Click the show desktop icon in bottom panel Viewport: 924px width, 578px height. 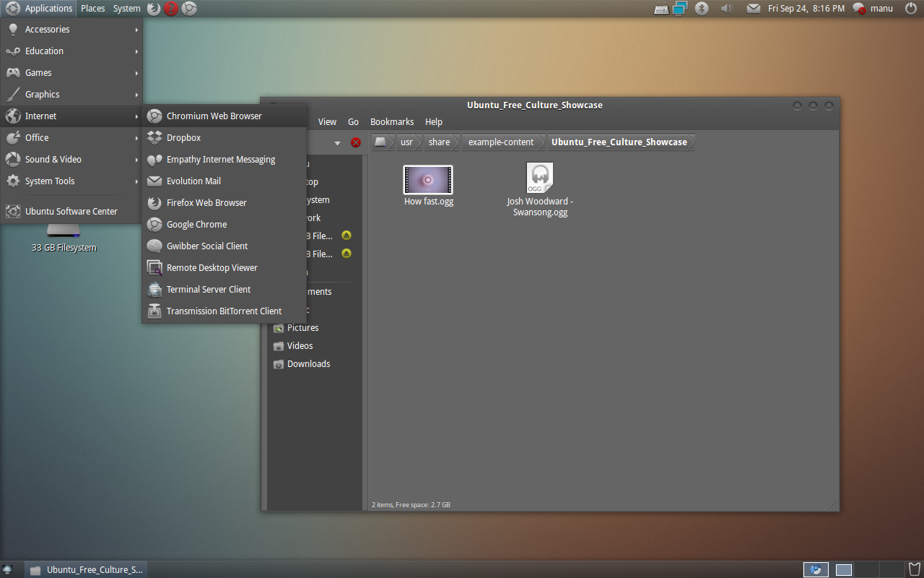click(x=8, y=570)
